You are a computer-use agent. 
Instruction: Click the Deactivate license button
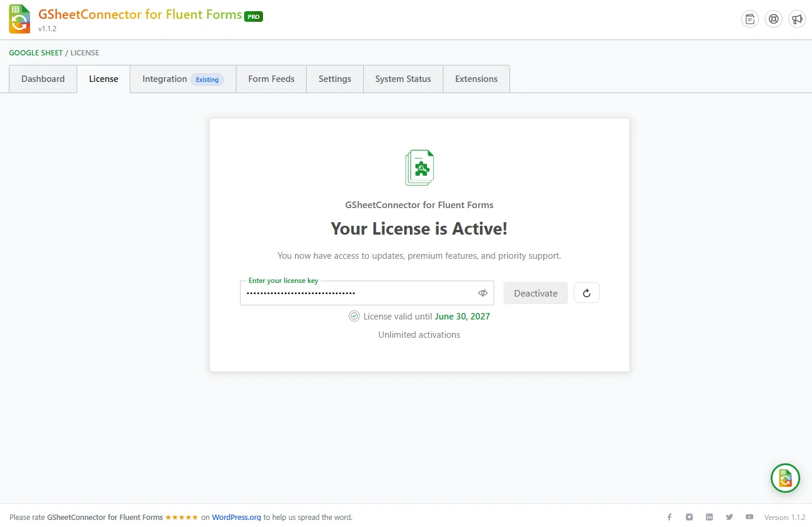[x=535, y=293]
